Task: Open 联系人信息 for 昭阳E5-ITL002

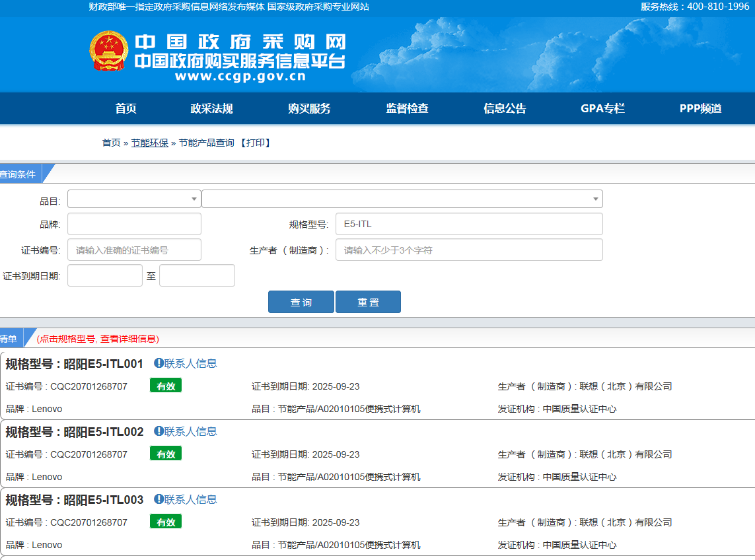Action: 191,431
